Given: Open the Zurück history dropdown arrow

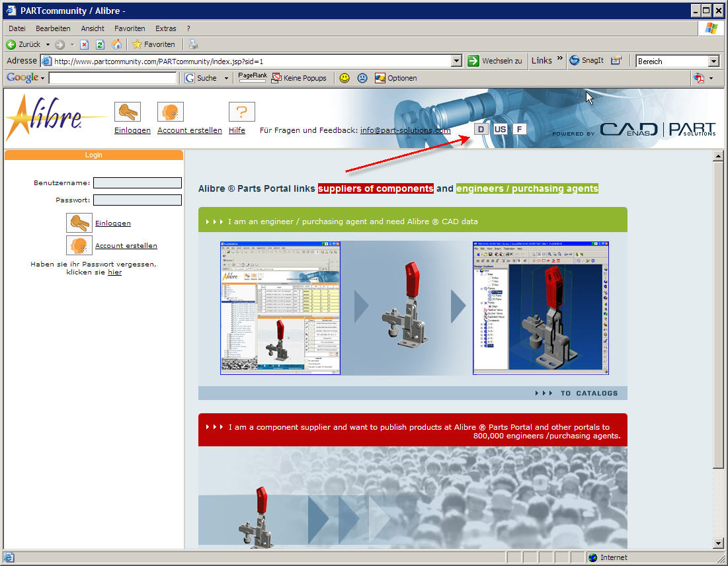Looking at the screenshot, I should [48, 44].
